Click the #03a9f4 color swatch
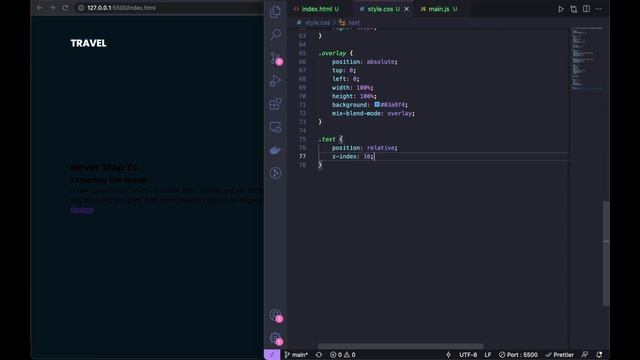The height and width of the screenshot is (360, 640). tap(377, 105)
